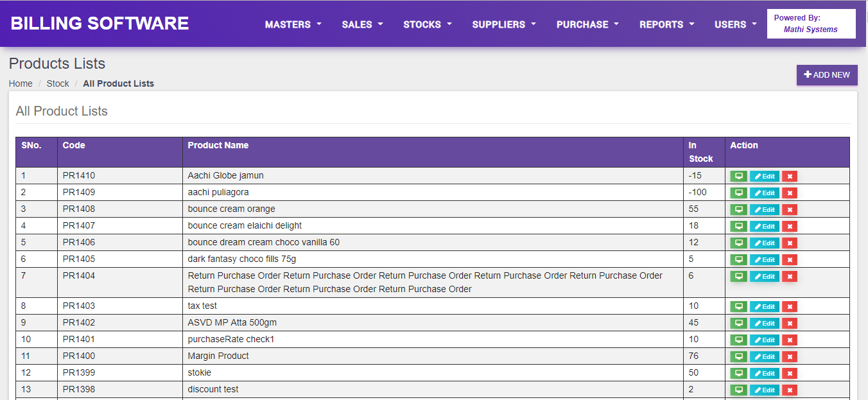Expand the STOCKS dropdown menu

427,24
